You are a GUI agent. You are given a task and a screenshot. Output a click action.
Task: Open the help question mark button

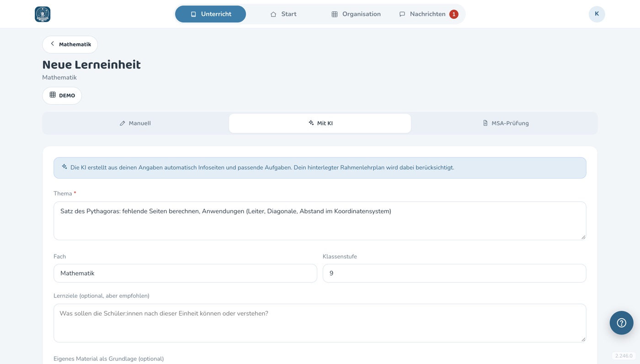621,323
